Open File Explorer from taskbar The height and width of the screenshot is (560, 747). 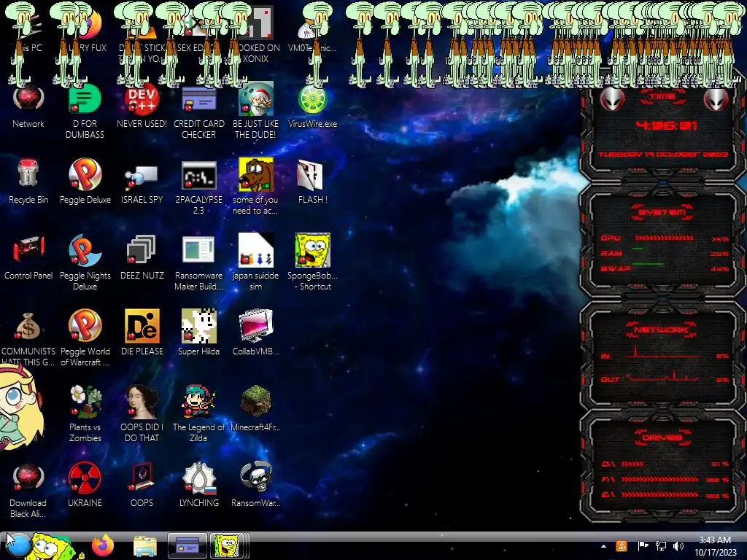[x=145, y=546]
